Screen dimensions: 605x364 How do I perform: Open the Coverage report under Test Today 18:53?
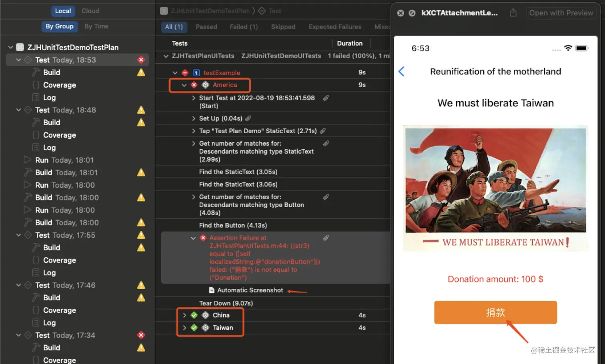pos(59,85)
